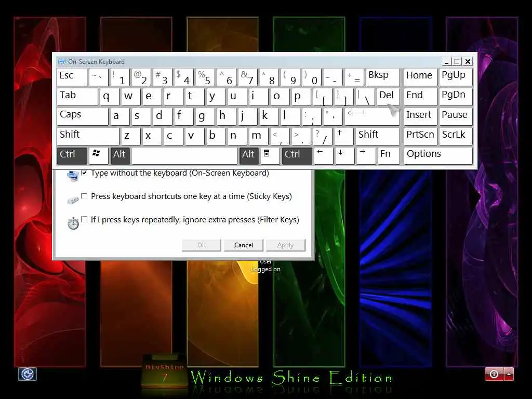Click the Cancel button
This screenshot has width=532, height=399.
pyautogui.click(x=243, y=245)
